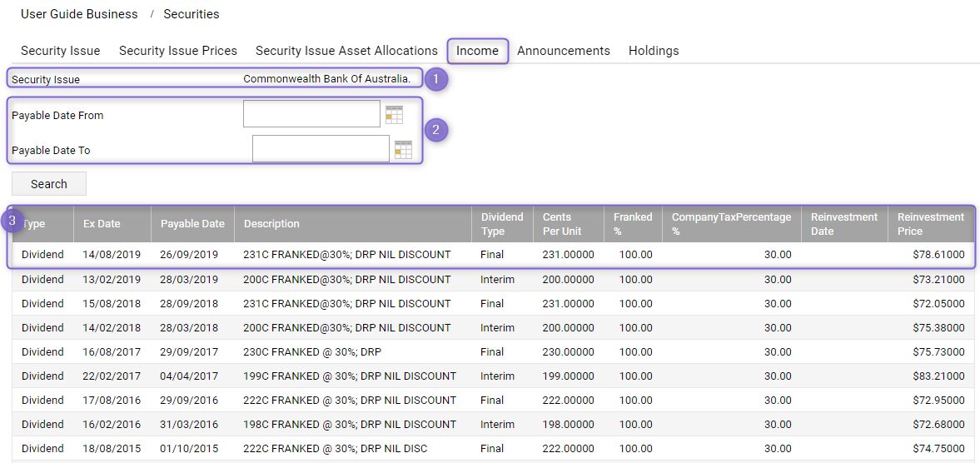Screen dimensions: 980x463
Task: Click the Commonwealth Bank Of Australia text
Action: pos(327,79)
